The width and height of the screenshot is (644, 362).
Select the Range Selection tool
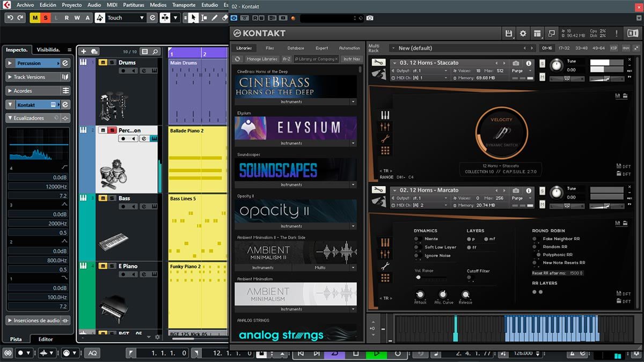click(204, 18)
